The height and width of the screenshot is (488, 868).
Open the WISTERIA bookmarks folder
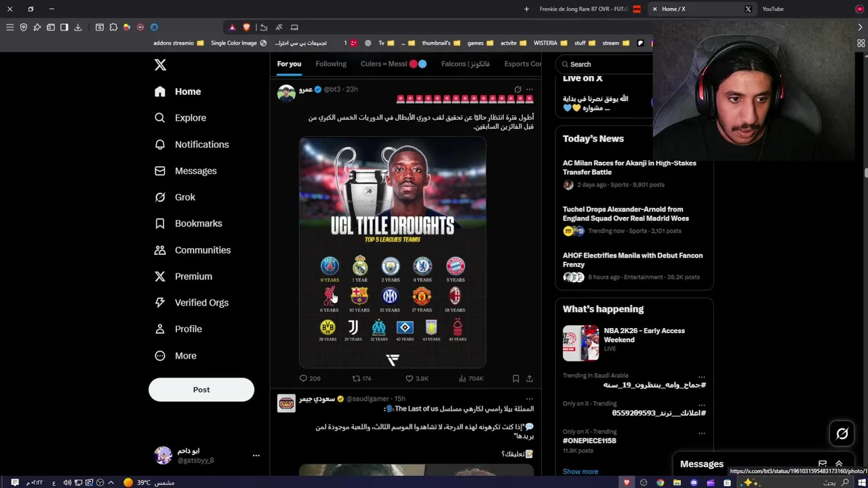[x=550, y=43]
